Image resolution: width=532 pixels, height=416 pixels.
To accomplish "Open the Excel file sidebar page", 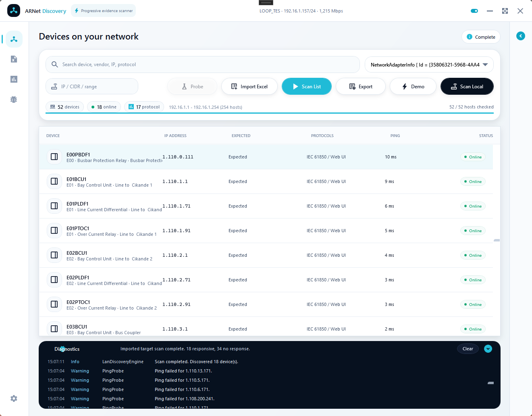I will click(14, 59).
